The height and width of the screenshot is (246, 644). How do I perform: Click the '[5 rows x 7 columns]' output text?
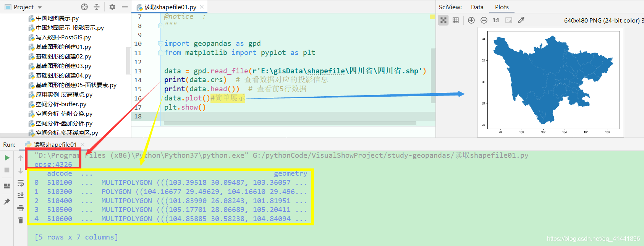pyautogui.click(x=76, y=237)
